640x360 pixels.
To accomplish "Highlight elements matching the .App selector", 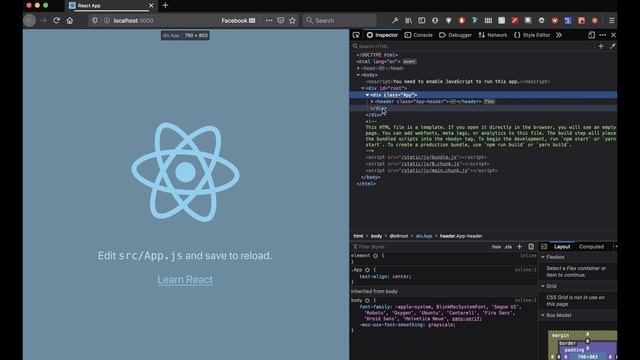I will click(x=367, y=270).
